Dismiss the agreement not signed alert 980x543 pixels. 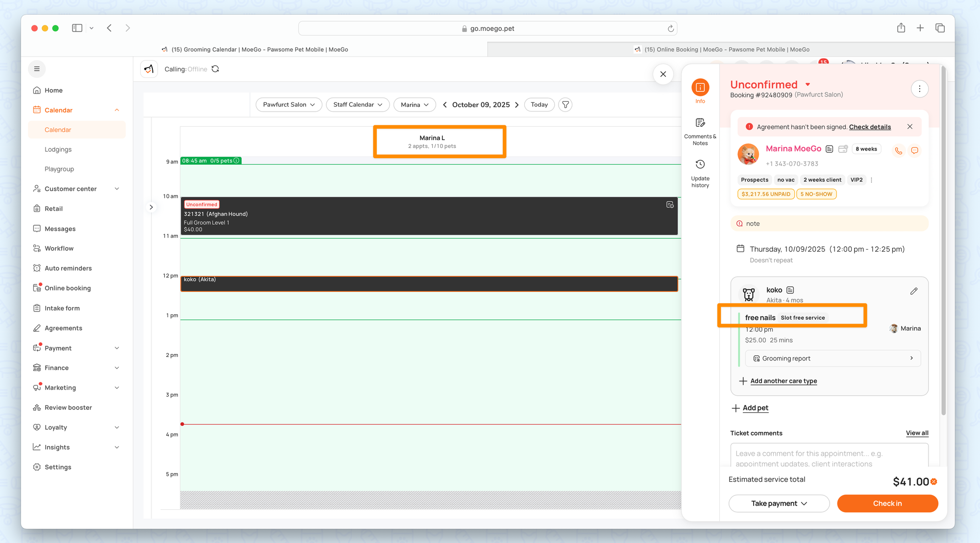point(910,127)
